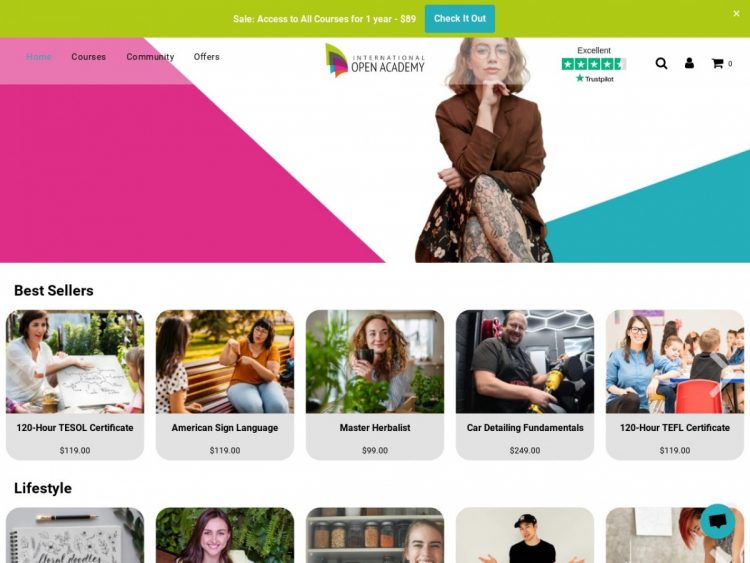750x563 pixels.
Task: Open Car Detailing Fundamentals course link
Action: [525, 428]
